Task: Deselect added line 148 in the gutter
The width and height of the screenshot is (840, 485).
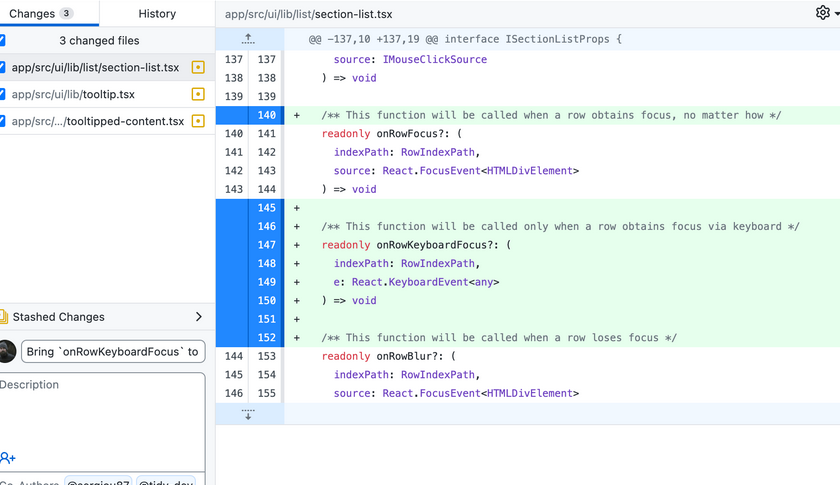Action: pyautogui.click(x=250, y=264)
